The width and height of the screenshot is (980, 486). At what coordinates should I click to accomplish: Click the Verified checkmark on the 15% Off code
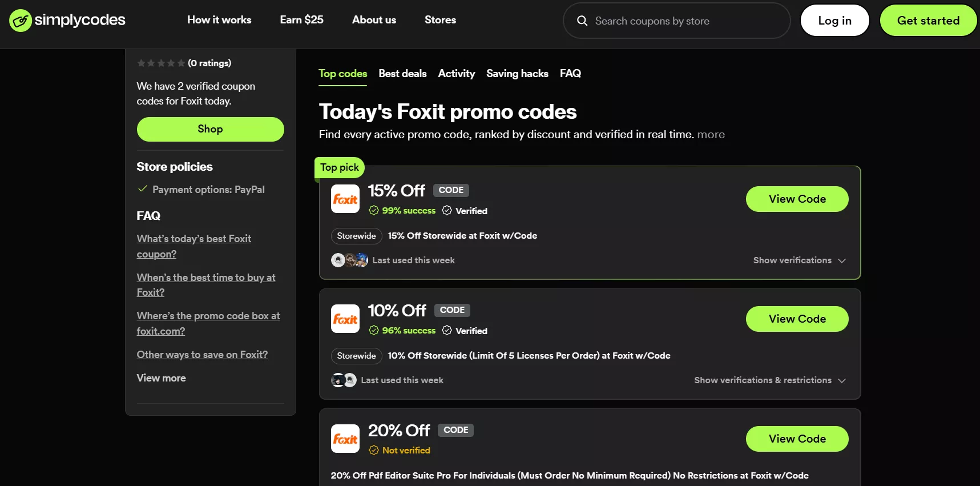[448, 210]
